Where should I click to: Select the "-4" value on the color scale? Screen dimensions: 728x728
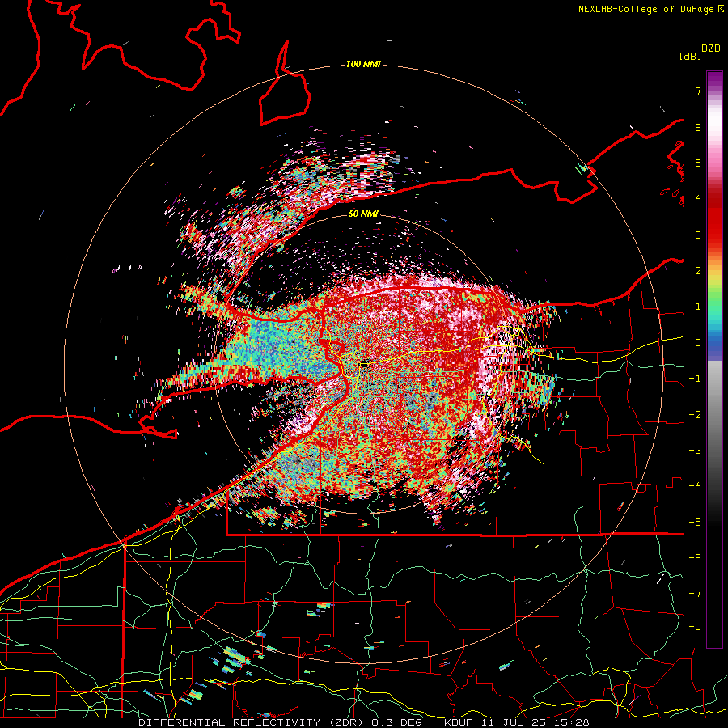[695, 486]
